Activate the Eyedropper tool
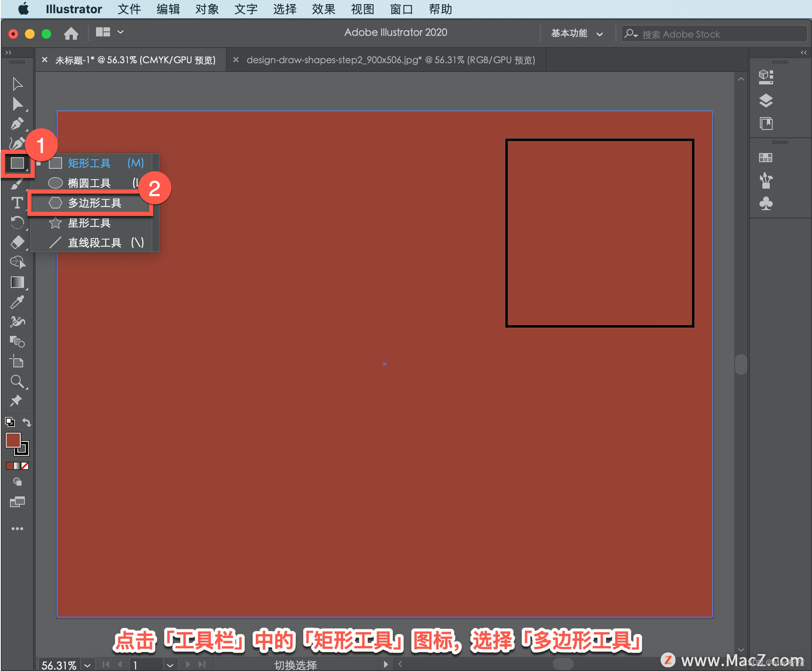The width and height of the screenshot is (812, 671). click(17, 302)
